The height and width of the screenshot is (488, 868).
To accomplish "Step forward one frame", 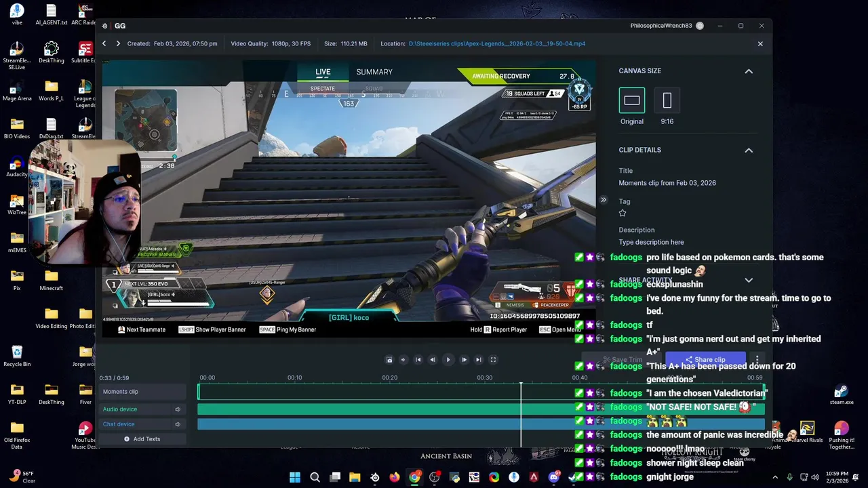I will 464,360.
